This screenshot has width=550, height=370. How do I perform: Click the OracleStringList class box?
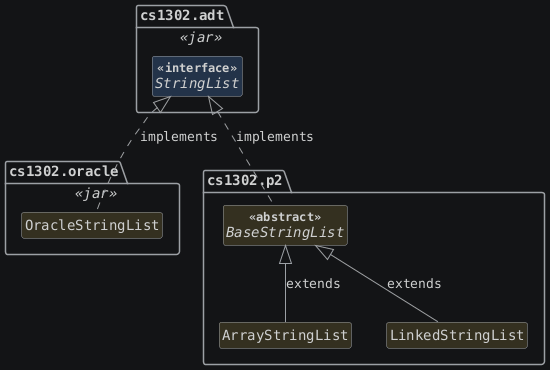92,225
